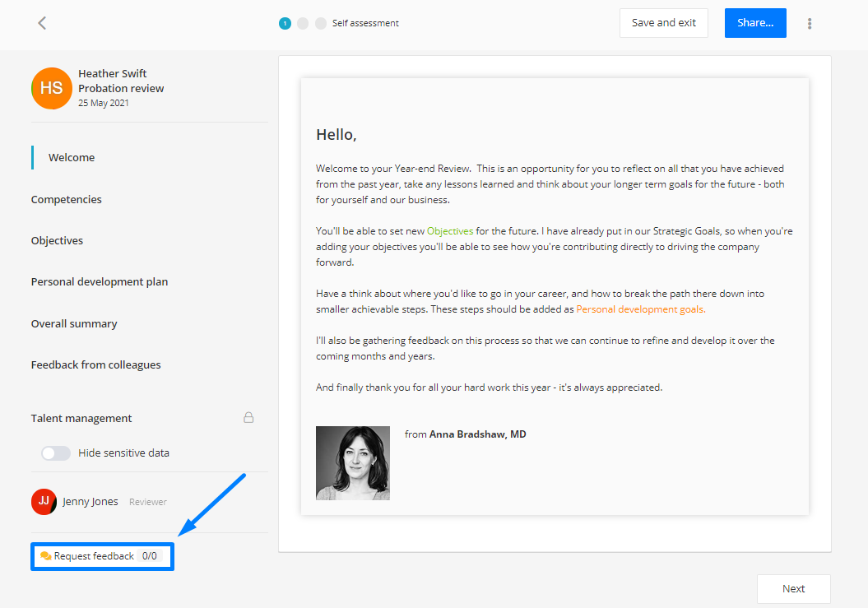This screenshot has width=868, height=608.
Task: Click the Talent management lock icon
Action: coord(248,417)
